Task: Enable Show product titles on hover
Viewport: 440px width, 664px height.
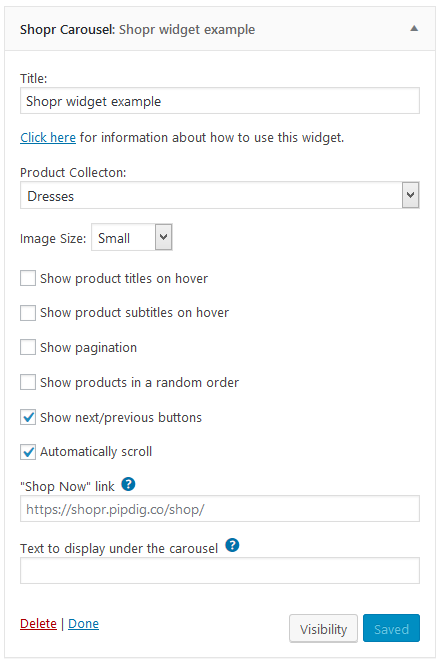Action: 28,279
